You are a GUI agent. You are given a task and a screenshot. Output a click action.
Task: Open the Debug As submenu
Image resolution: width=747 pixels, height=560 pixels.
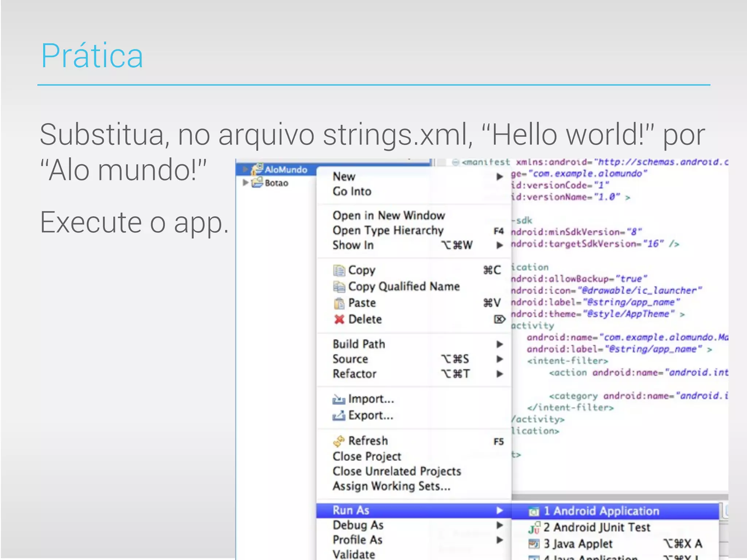[414, 525]
